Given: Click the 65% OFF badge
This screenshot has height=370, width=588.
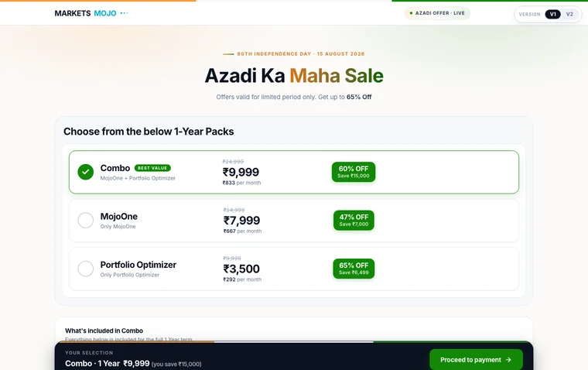Looking at the screenshot, I should [x=354, y=269].
